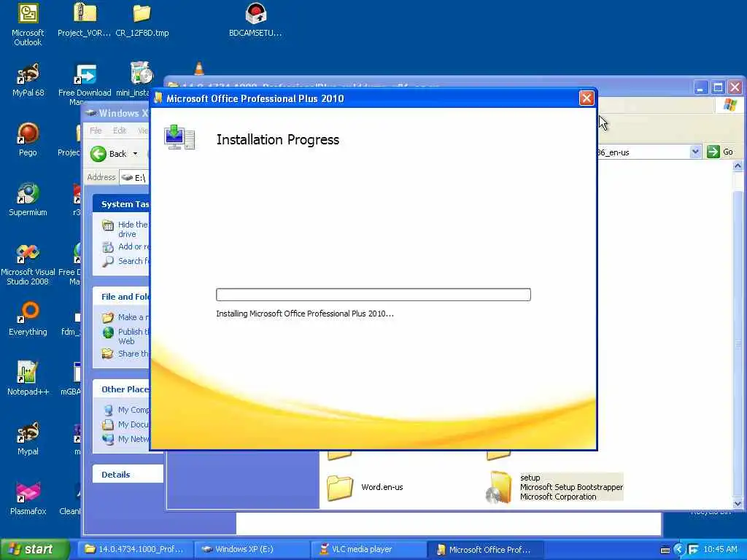Launch the Supermium browser shortcut

pos(28,194)
